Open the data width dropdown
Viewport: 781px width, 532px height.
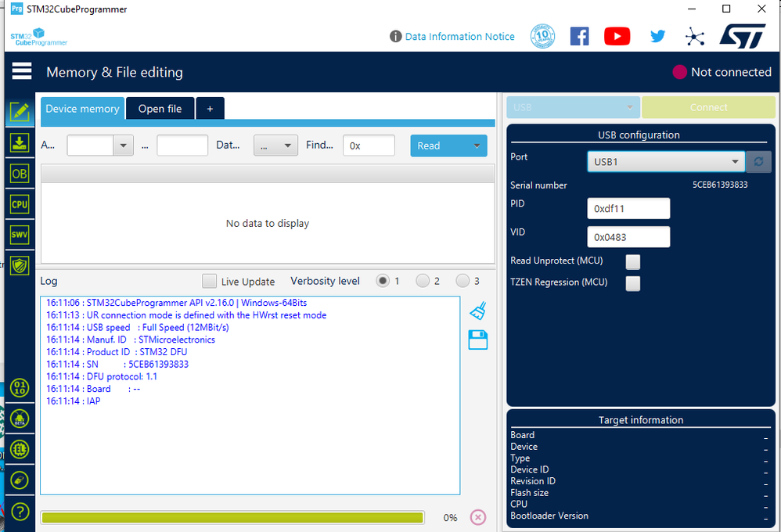click(x=275, y=146)
